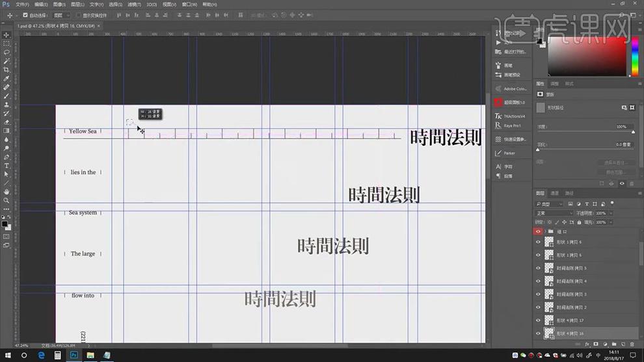Select the Brush tool
The height and width of the screenshot is (362, 644).
click(6, 96)
